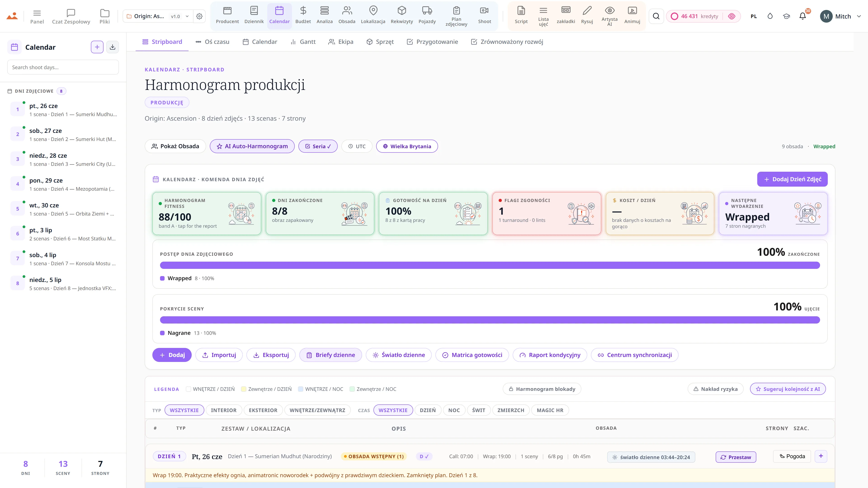Click the Search shoot days field
This screenshot has width=868, height=488.
[x=63, y=67]
